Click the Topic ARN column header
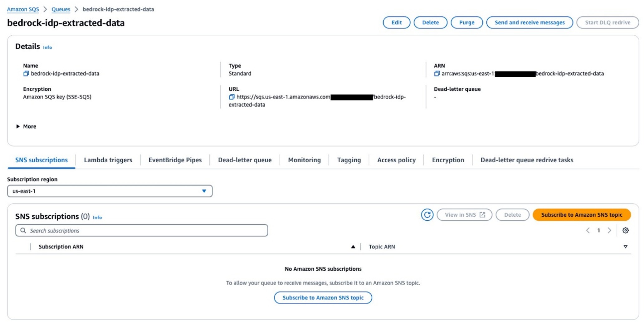The image size is (644, 324). (x=382, y=247)
